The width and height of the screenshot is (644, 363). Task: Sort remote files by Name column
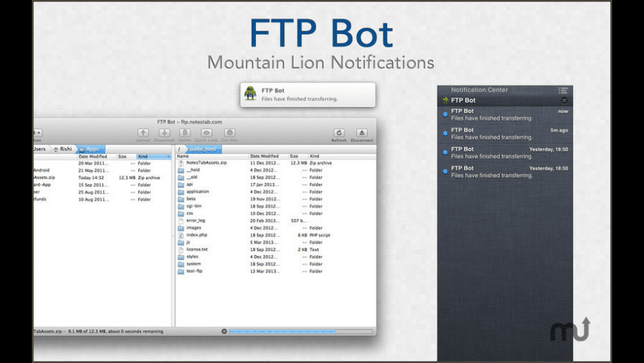(212, 156)
